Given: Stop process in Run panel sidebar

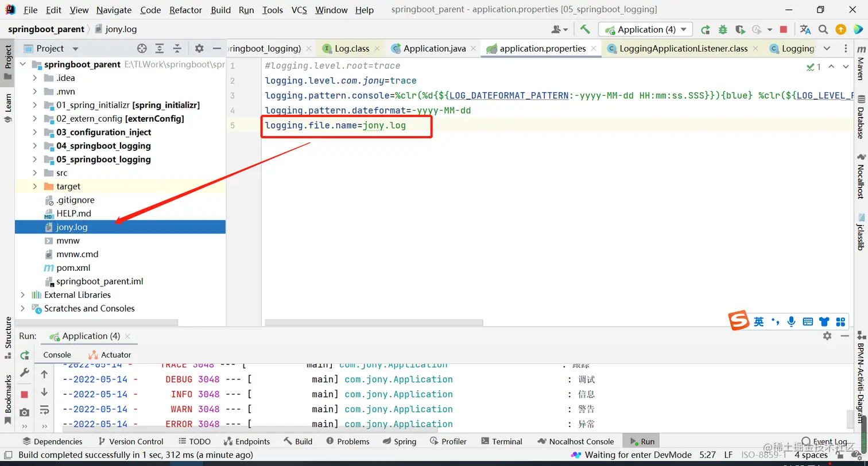Looking at the screenshot, I should (x=24, y=394).
